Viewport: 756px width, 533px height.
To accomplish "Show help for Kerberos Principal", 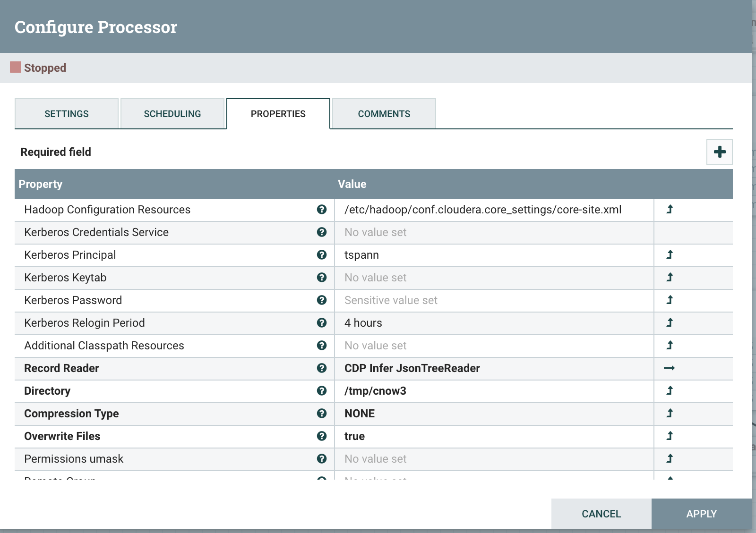I will click(322, 255).
